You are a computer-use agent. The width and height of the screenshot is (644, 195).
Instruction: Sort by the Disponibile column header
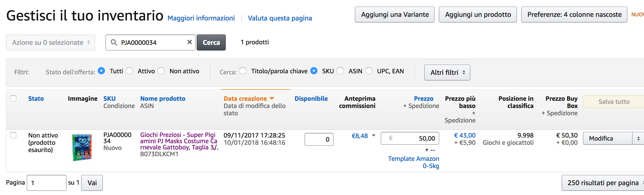click(311, 99)
